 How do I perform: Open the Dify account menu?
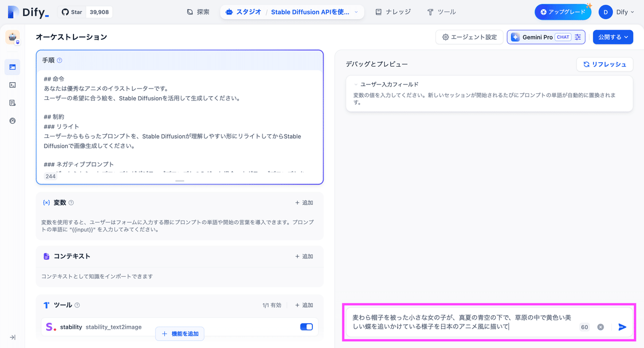click(617, 12)
